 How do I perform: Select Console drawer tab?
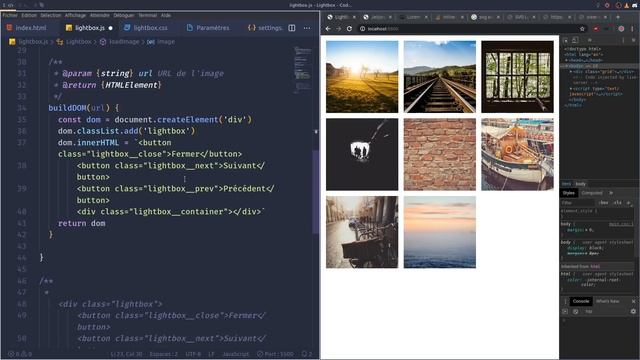click(581, 301)
